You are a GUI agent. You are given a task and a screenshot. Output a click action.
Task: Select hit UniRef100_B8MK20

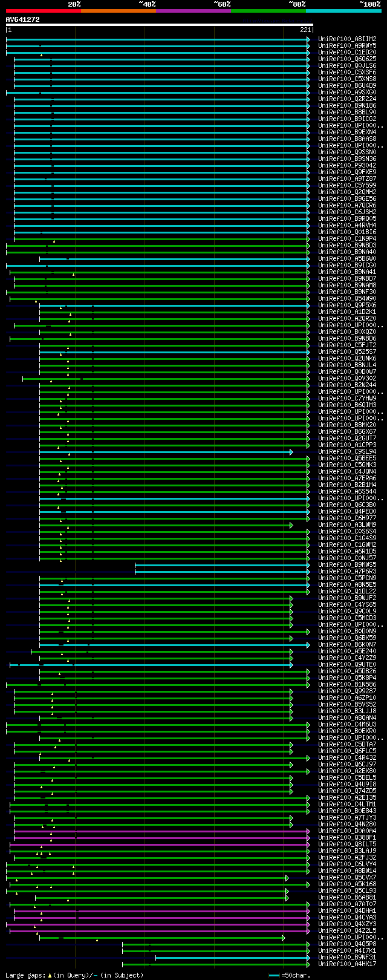coord(347,425)
